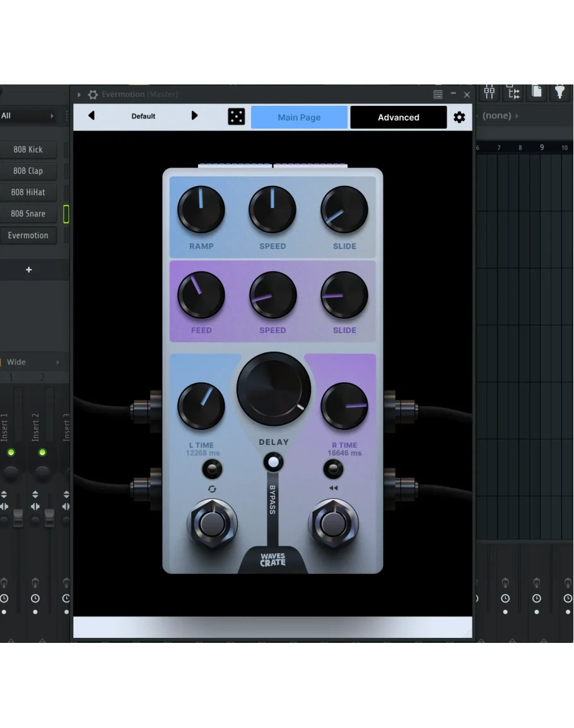Viewport: 574px width, 728px height.
Task: Select the 808 Kick channel button
Action: [28, 150]
